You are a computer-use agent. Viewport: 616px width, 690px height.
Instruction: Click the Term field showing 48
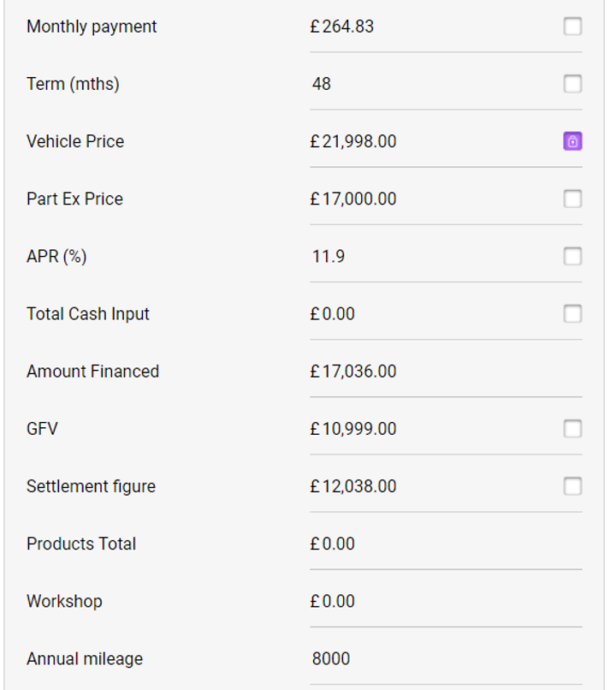tap(323, 84)
